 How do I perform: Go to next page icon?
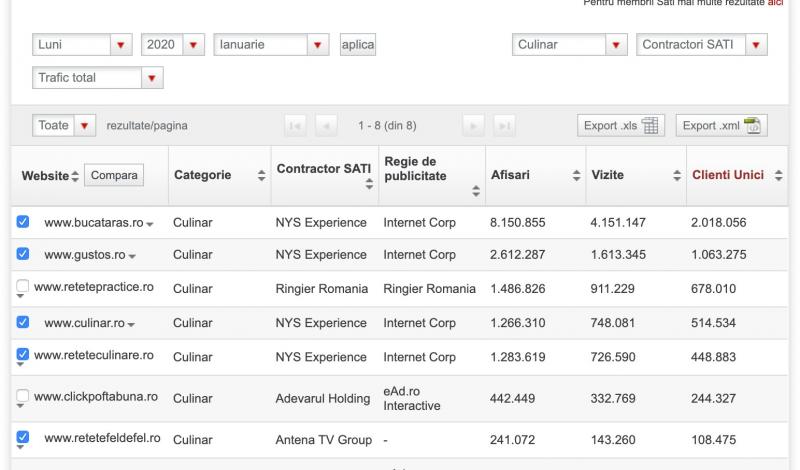pos(473,126)
